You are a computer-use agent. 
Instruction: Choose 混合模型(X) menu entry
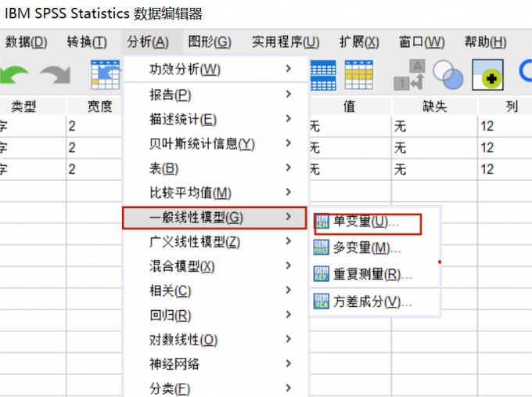(x=216, y=266)
